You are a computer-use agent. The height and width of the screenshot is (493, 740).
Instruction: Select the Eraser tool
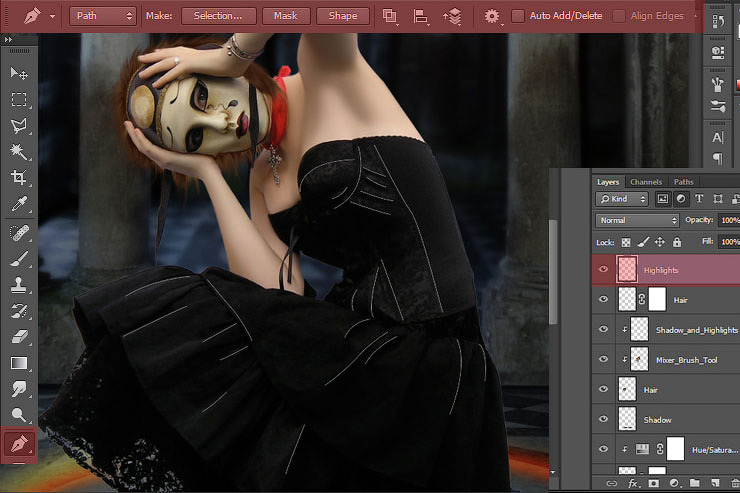[x=18, y=337]
